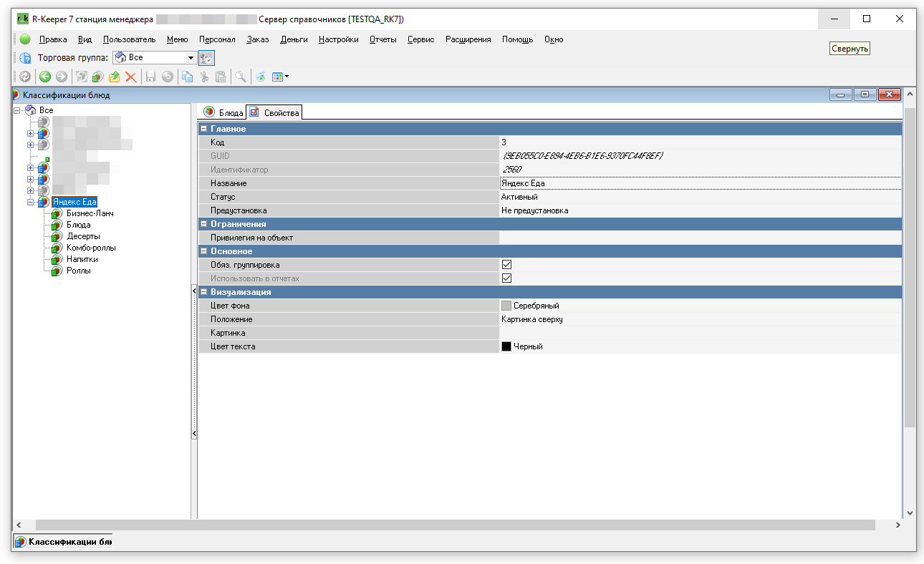Image resolution: width=924 pixels, height=564 pixels.
Task: Open the Отчеты menu
Action: point(383,39)
